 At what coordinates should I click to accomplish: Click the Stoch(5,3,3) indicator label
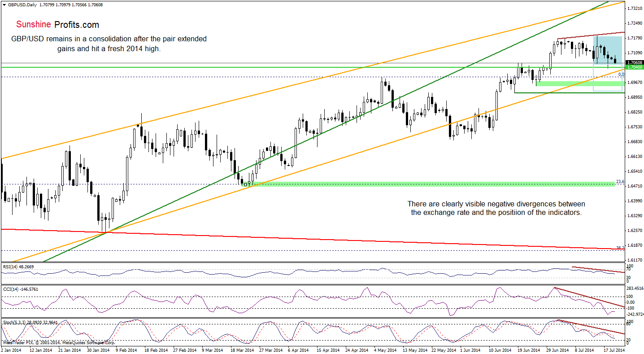point(30,322)
